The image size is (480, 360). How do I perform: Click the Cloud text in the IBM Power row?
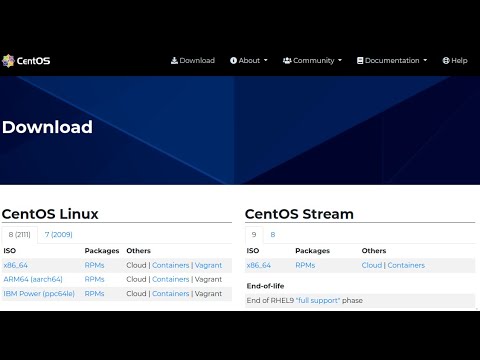click(136, 294)
